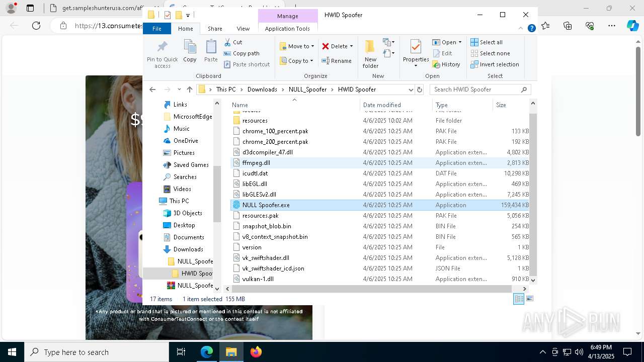Click the Manage contextual tab
The image size is (644, 362).
click(288, 16)
